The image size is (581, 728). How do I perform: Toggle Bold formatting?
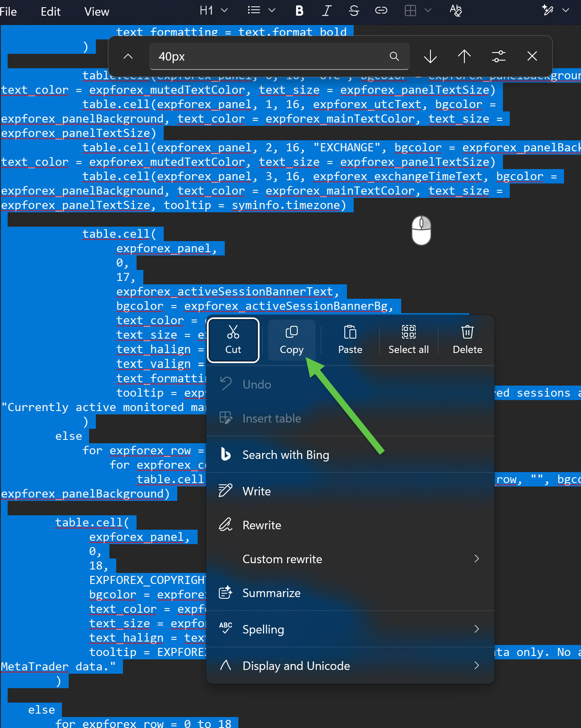pyautogui.click(x=299, y=11)
